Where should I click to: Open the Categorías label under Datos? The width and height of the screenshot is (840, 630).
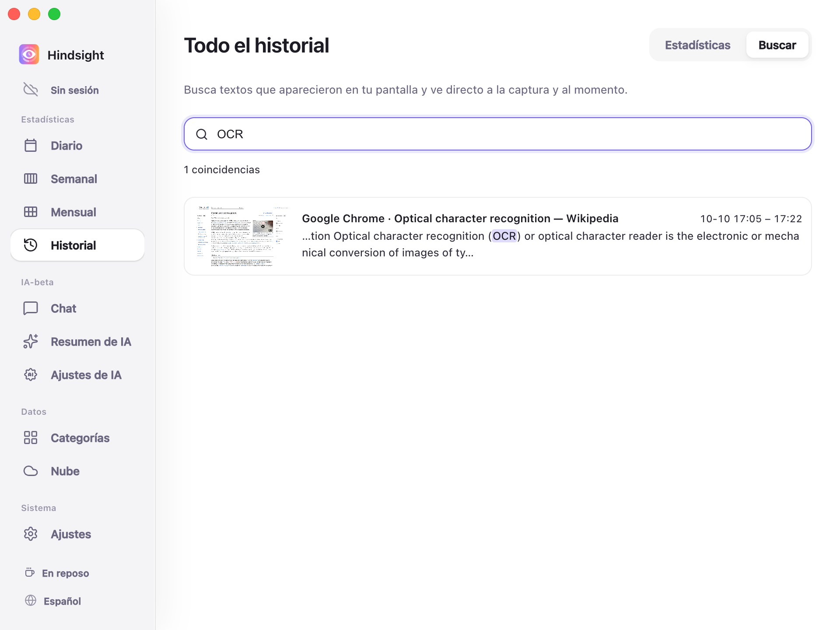(80, 438)
